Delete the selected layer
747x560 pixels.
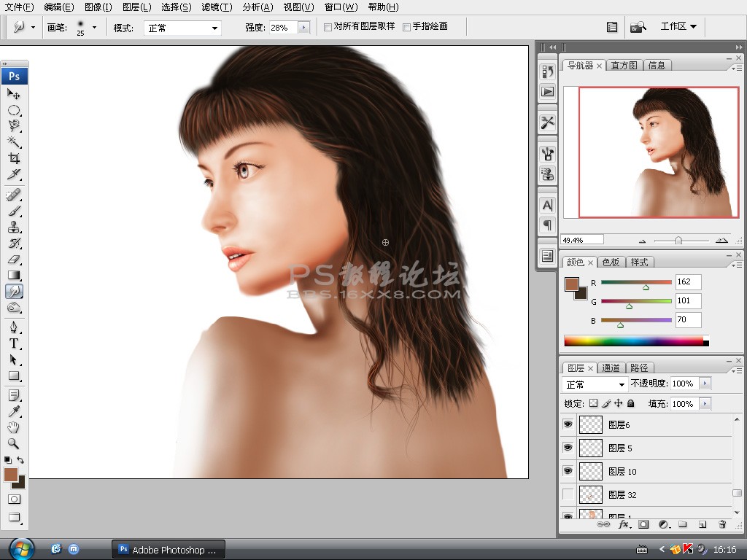(722, 524)
